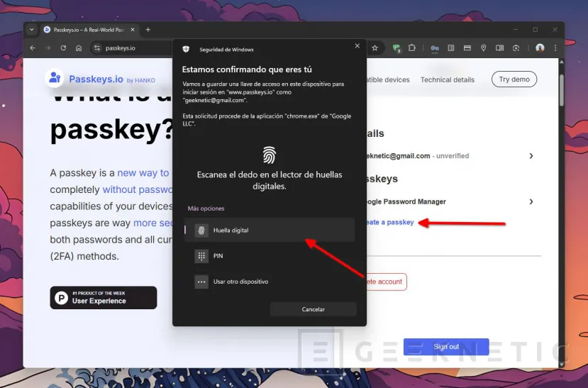This screenshot has height=388, width=588.
Task: Click the Sign out button
Action: (446, 347)
